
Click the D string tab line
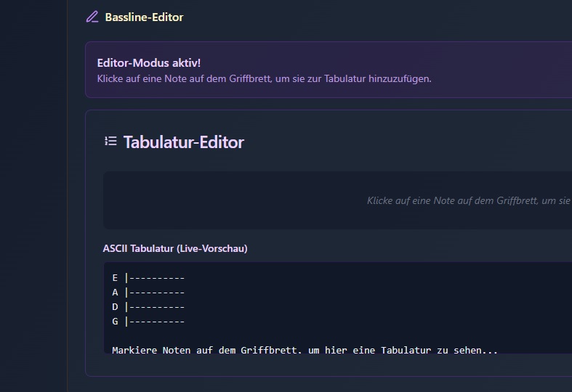click(148, 307)
